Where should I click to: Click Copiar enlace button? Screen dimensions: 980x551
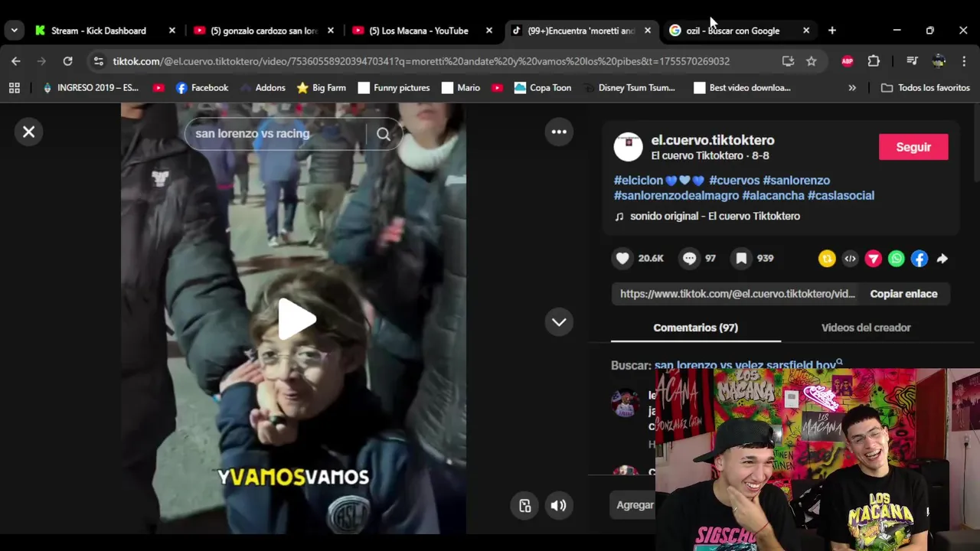(903, 294)
